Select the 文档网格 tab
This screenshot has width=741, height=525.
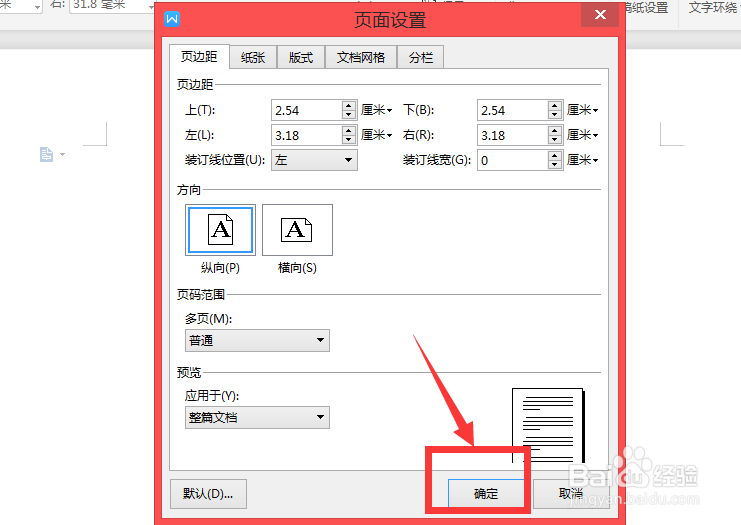(361, 58)
